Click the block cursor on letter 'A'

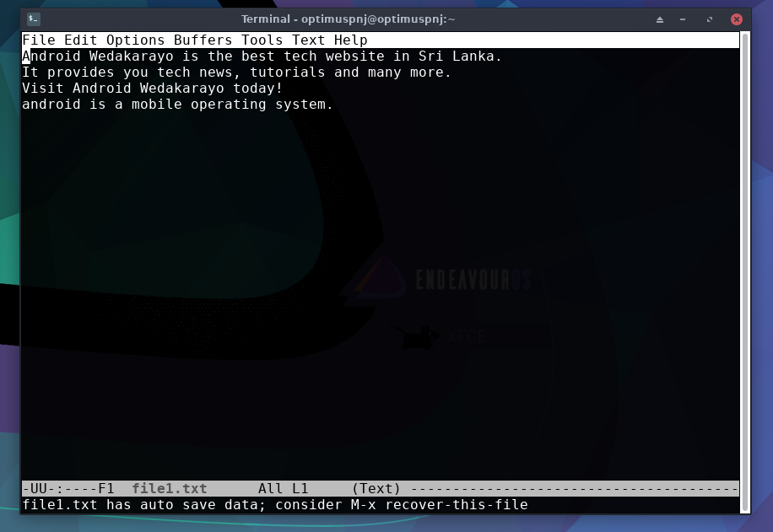point(26,56)
